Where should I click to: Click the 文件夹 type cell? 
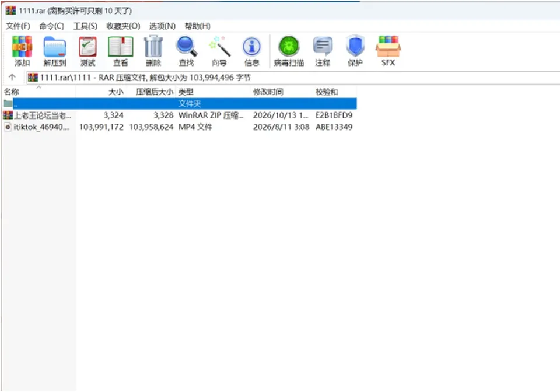tap(189, 104)
